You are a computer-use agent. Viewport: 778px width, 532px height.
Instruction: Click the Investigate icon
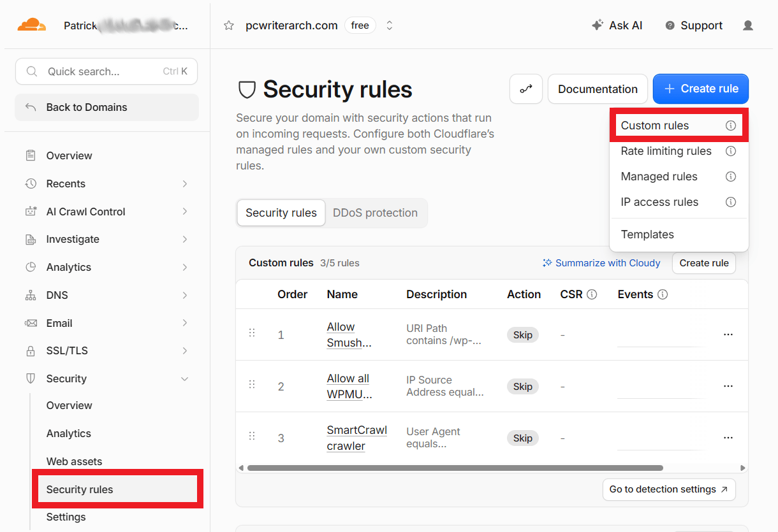[x=31, y=240]
